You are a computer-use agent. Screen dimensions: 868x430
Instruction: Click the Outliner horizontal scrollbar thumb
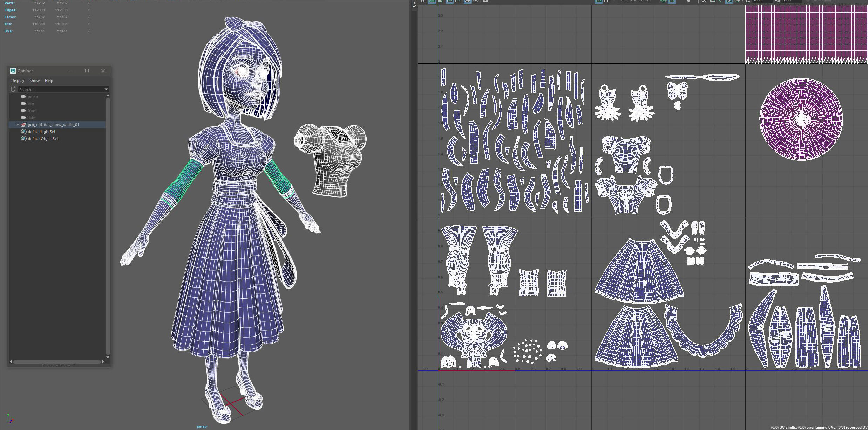coord(57,362)
